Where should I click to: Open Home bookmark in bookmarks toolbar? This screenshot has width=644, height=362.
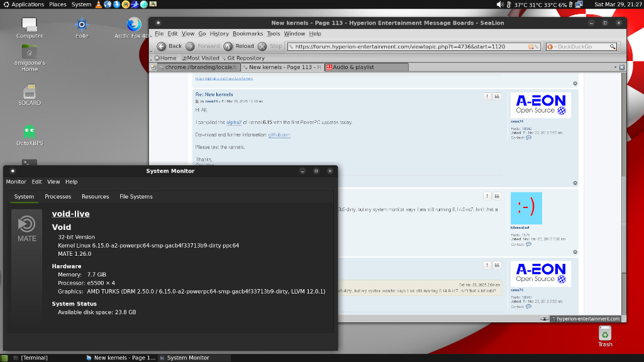point(165,58)
